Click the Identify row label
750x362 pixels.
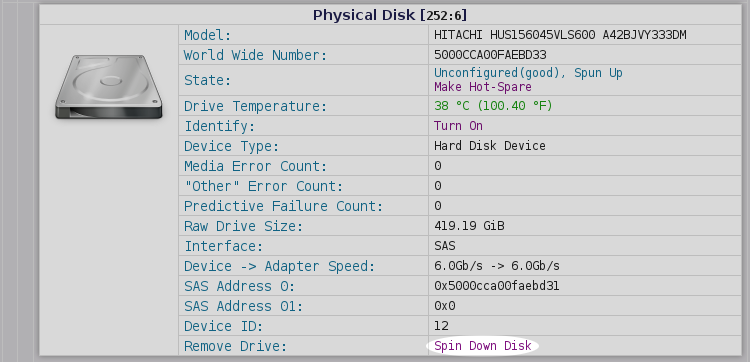[220, 127]
